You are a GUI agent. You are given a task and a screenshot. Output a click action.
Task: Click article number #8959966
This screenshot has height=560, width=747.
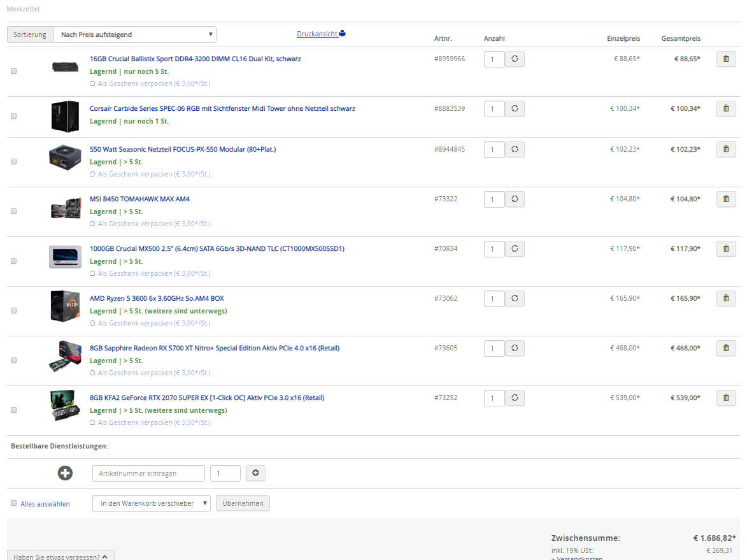pyautogui.click(x=449, y=59)
